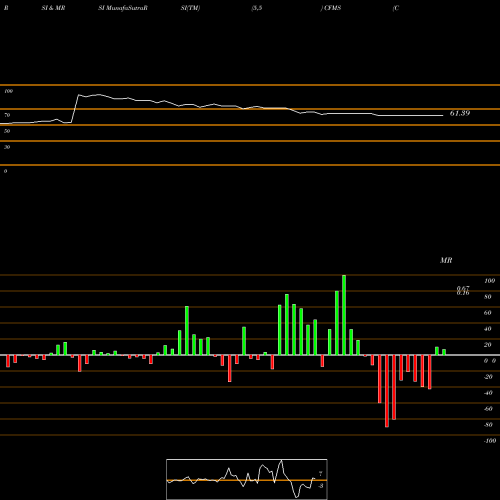Image resolution: width=500 pixels, height=500 pixels.
Task: Click the 20 label on the MR axis
Action: click(x=488, y=345)
